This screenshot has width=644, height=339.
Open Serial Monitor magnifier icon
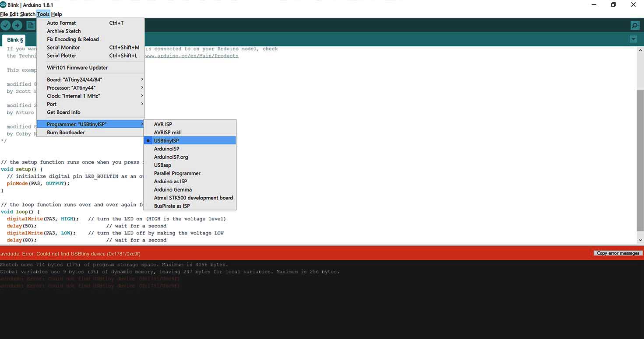coord(634,25)
